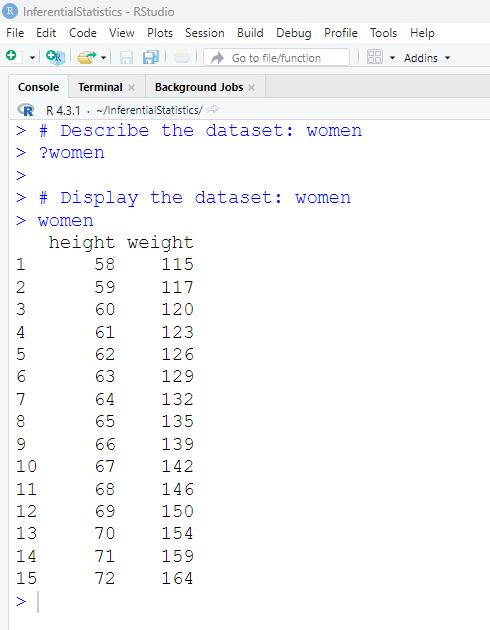The width and height of the screenshot is (490, 630).
Task: Open the New File dropdown arrow
Action: pyautogui.click(x=32, y=58)
